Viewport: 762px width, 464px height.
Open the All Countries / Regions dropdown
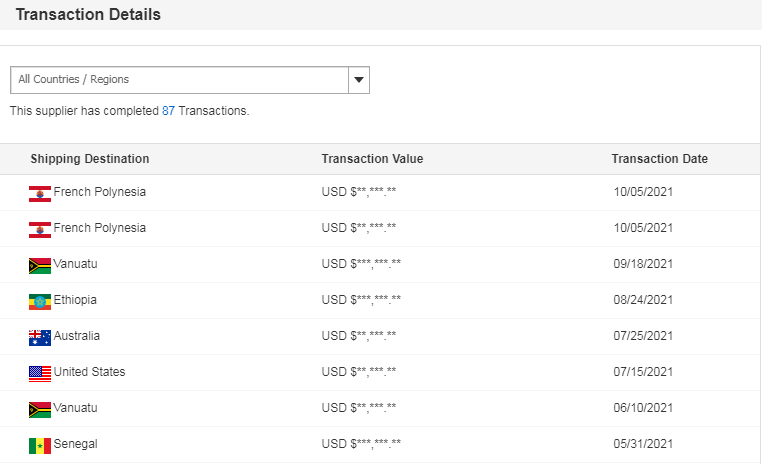pyautogui.click(x=180, y=80)
